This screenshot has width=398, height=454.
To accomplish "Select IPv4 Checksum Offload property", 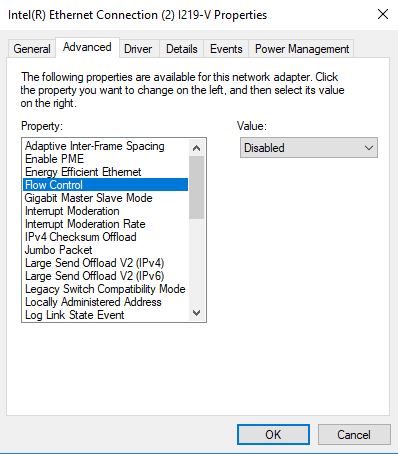I will tap(105, 237).
